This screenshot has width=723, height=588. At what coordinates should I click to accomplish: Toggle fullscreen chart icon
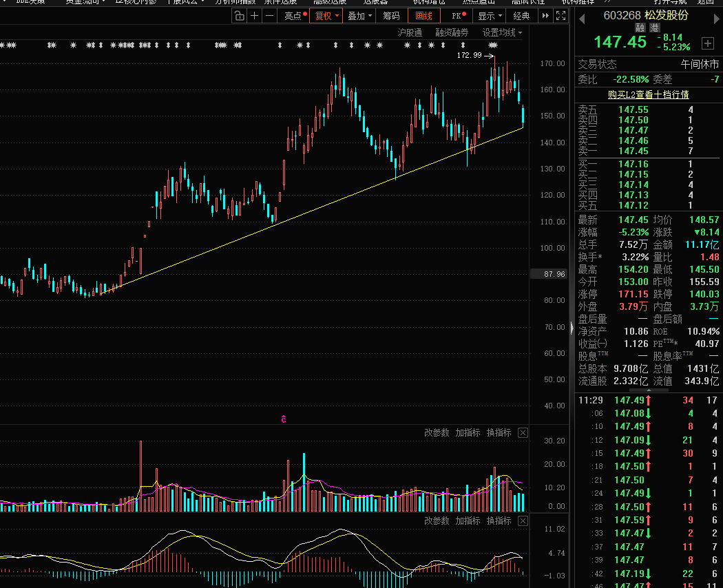[x=560, y=16]
